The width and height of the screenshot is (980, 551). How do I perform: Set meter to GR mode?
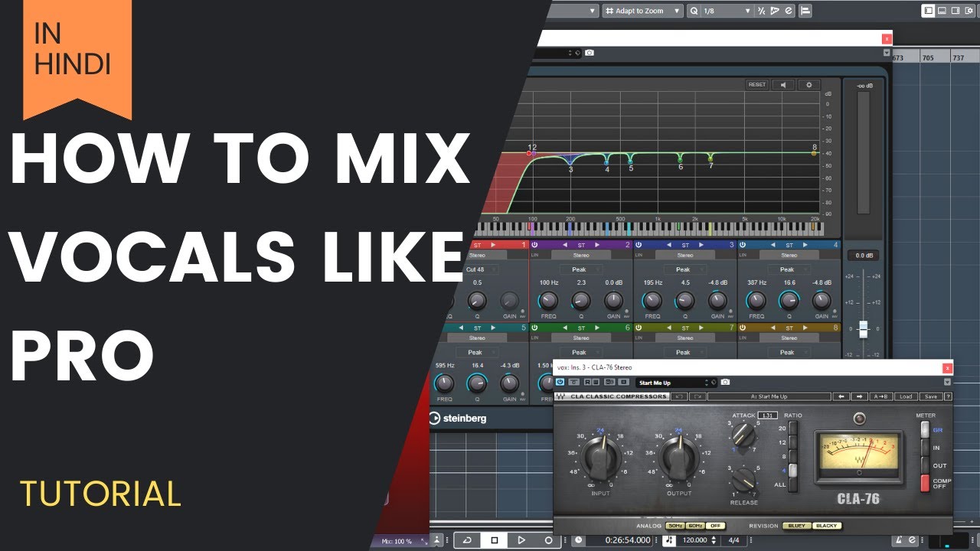tap(925, 429)
